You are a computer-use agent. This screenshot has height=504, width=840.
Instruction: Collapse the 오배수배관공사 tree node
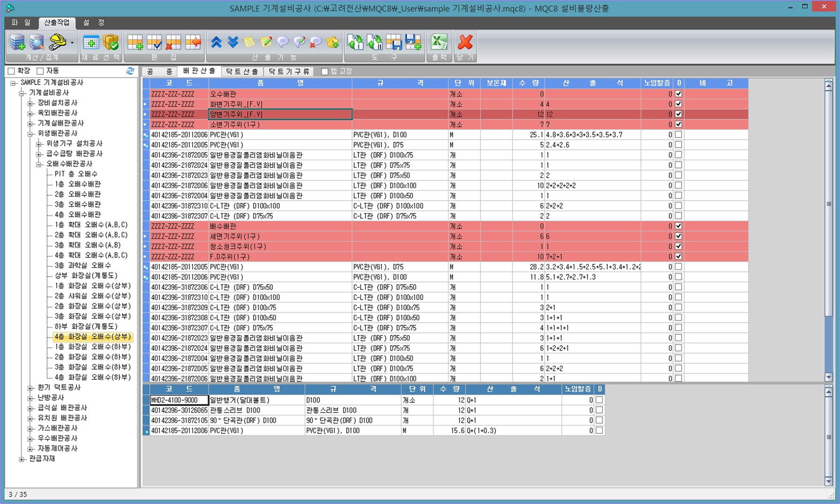pyautogui.click(x=39, y=164)
